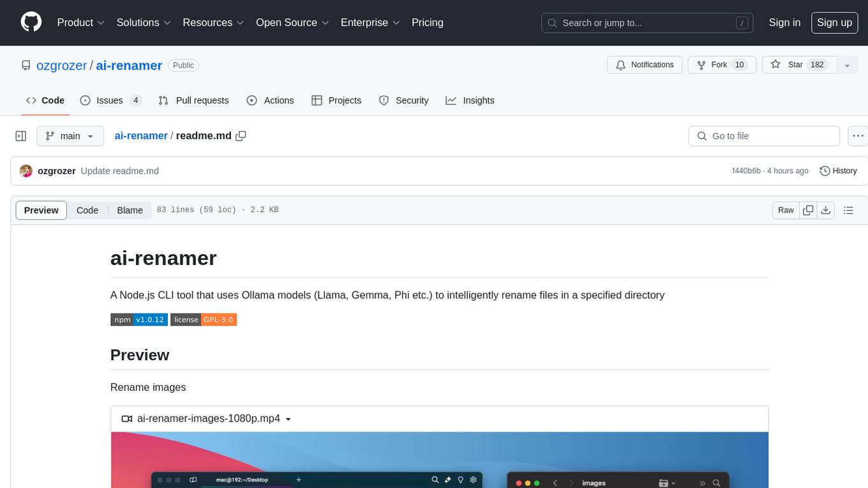
Task: Expand the Solutions menu
Action: click(144, 22)
